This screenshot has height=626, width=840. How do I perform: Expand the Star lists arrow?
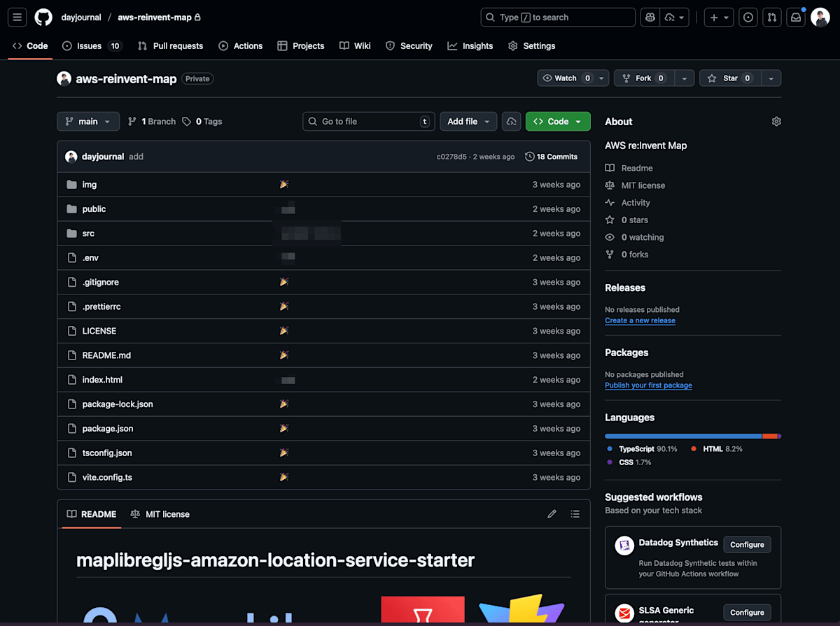tap(771, 78)
